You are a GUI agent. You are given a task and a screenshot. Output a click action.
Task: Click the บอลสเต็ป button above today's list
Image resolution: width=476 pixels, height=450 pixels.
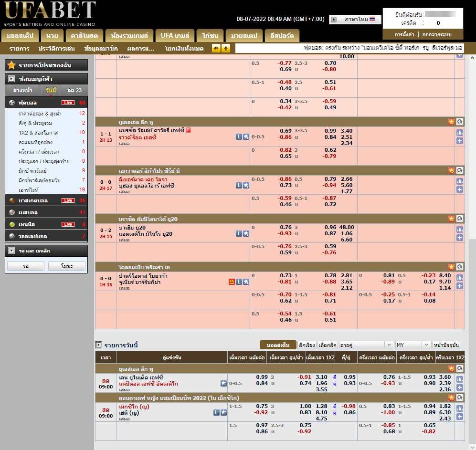coord(278,345)
